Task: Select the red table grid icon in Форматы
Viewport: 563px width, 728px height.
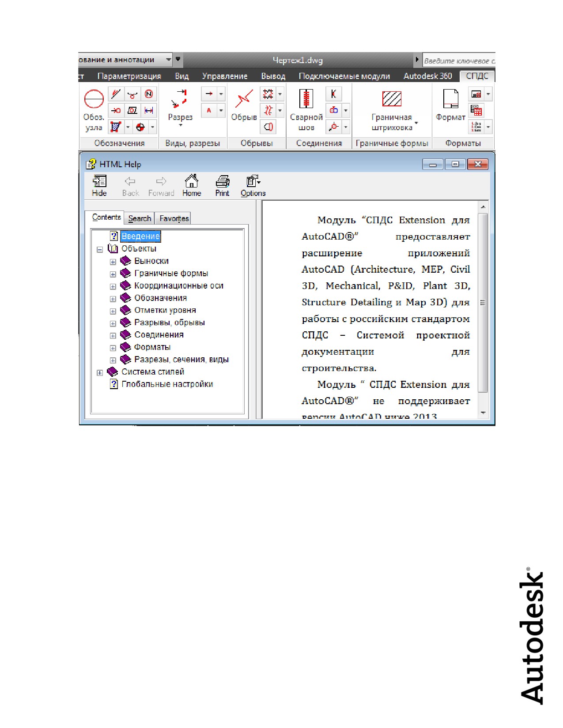Action: 476,110
